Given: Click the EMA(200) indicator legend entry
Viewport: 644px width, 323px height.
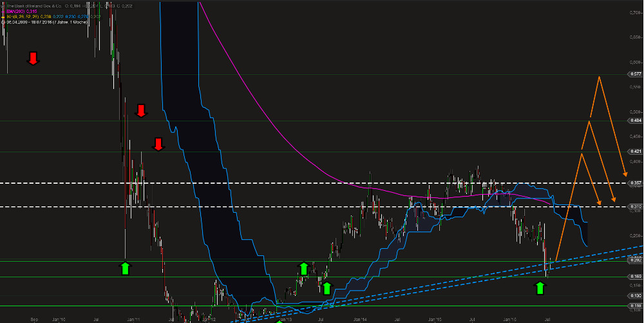Looking at the screenshot, I should pos(22,11).
